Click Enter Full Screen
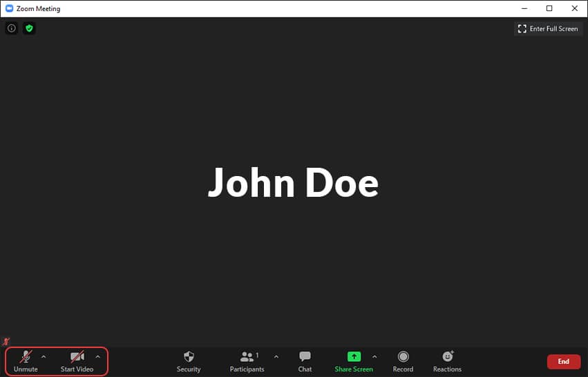This screenshot has width=588, height=377. [x=548, y=29]
